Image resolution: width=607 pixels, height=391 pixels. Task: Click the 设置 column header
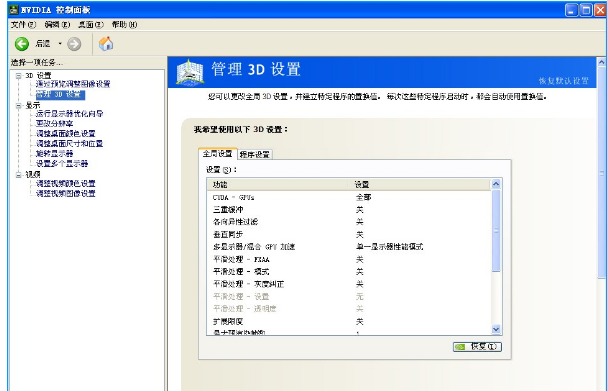pyautogui.click(x=419, y=185)
